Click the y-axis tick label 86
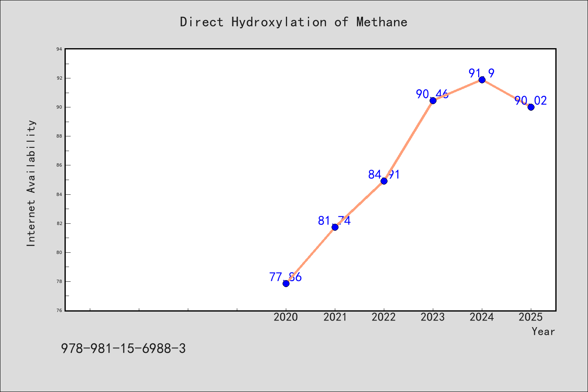Image resolution: width=588 pixels, height=392 pixels. pos(59,165)
